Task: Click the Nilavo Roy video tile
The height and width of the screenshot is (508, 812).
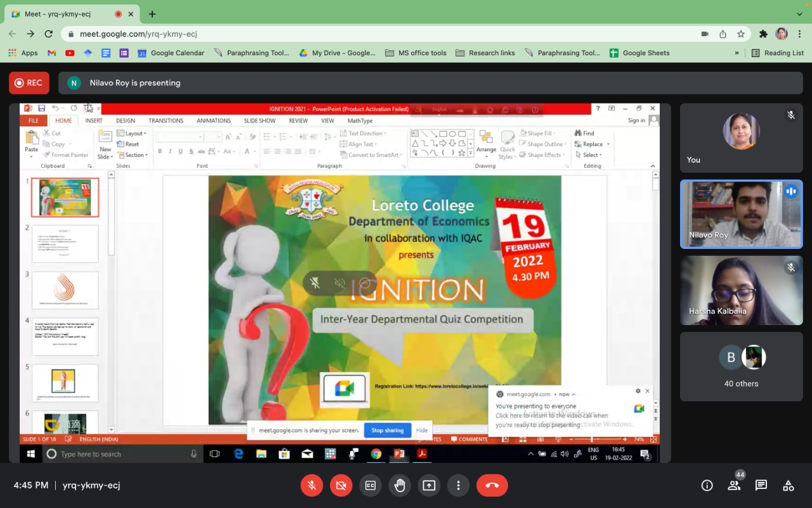Action: pos(741,214)
